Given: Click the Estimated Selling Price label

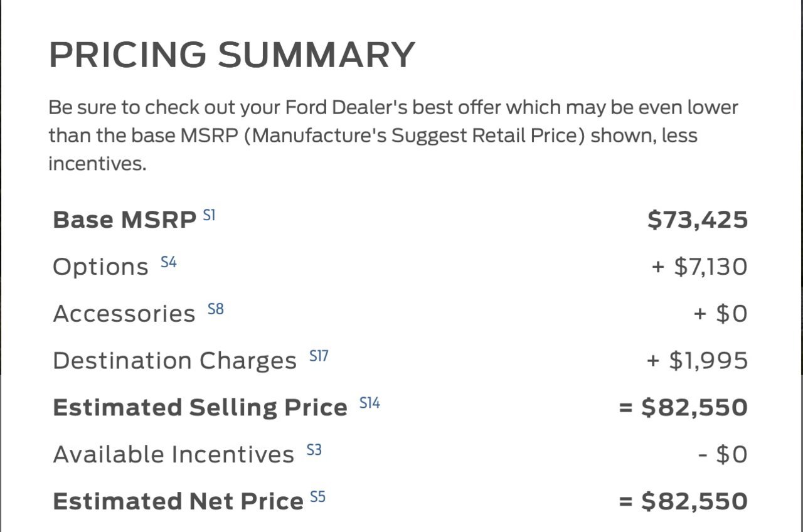Looking at the screenshot, I should click(200, 408).
